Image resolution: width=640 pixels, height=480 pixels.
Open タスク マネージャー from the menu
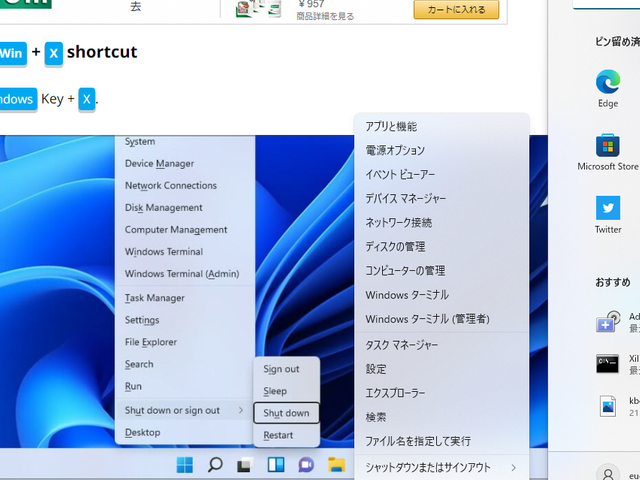(442, 345)
